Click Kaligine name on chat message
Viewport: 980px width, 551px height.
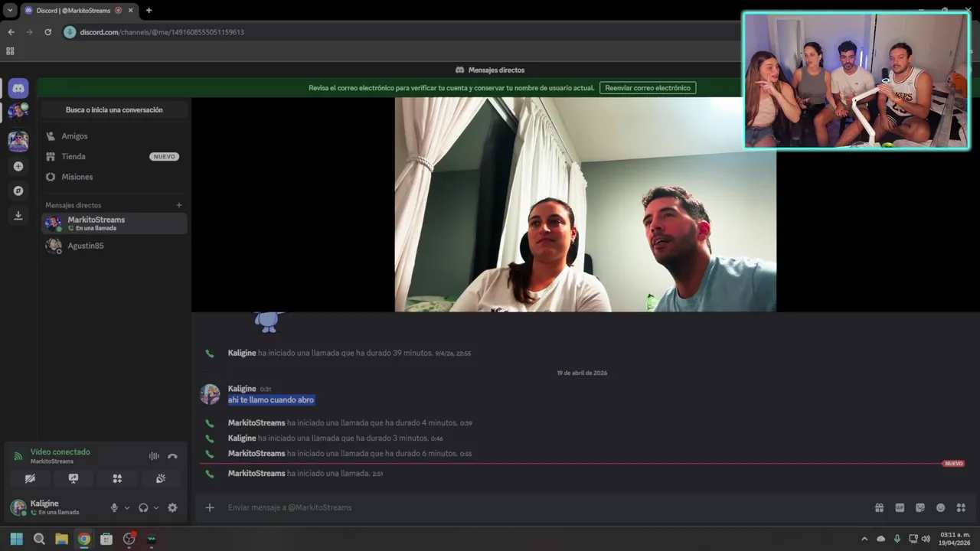(x=242, y=389)
